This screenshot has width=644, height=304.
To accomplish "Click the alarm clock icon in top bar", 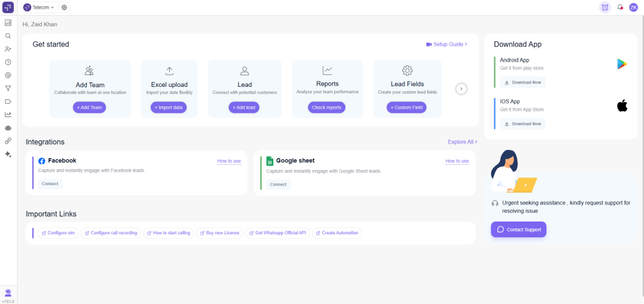I will pyautogui.click(x=604, y=8).
